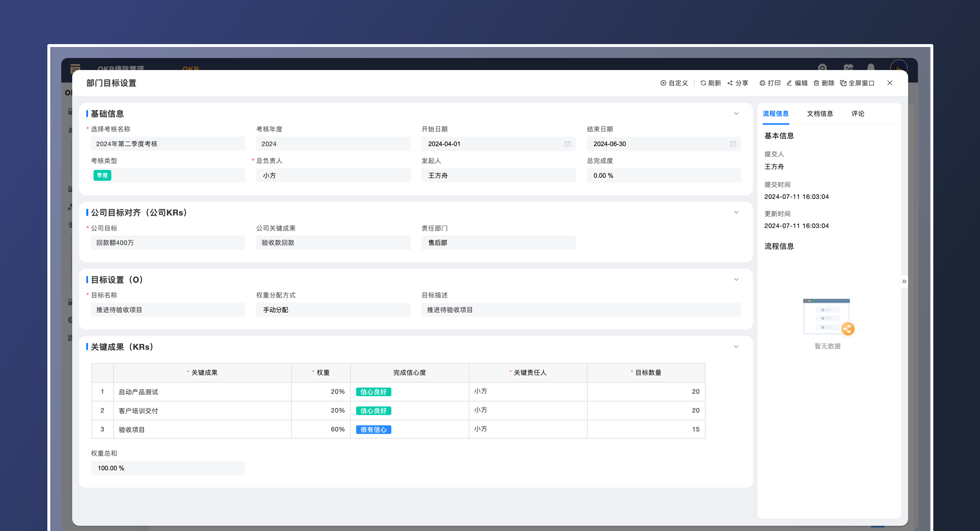980x531 pixels.
Task: Refresh the form with 刷新
Action: [710, 83]
